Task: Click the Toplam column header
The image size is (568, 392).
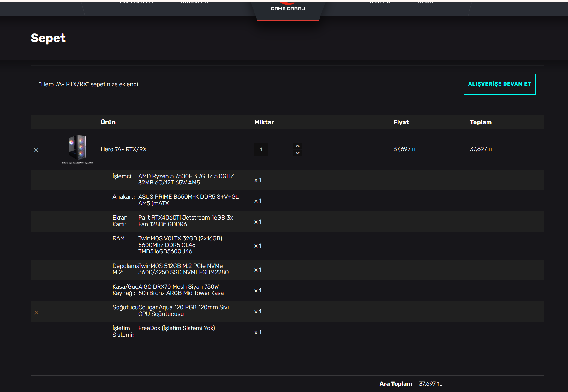Action: [481, 122]
